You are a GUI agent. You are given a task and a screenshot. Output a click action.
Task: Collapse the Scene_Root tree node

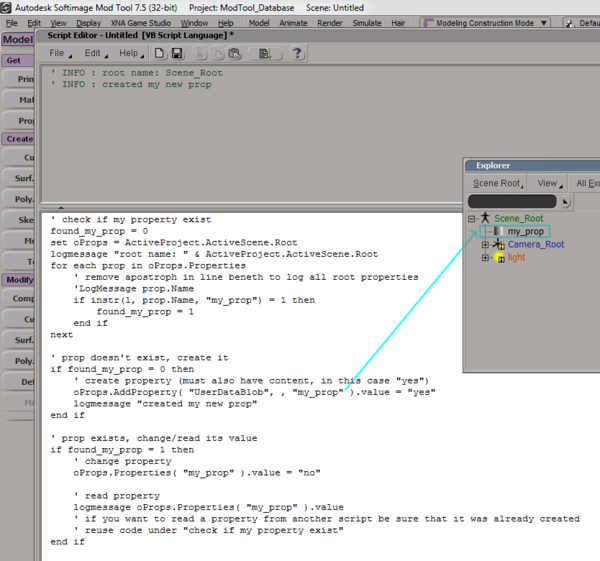(471, 218)
